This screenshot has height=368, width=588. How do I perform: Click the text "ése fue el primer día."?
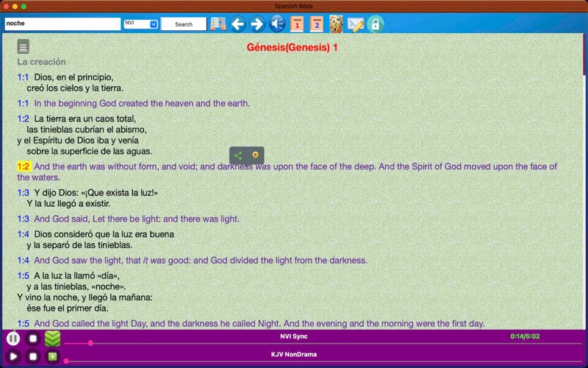(x=68, y=308)
